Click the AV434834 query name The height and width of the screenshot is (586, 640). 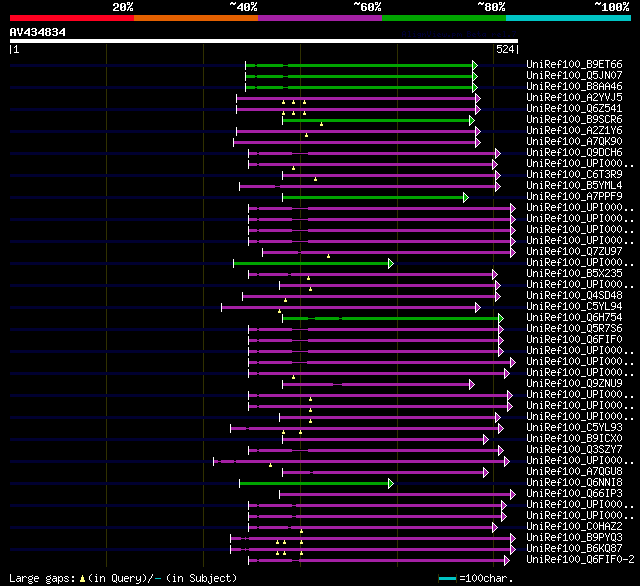click(x=38, y=32)
